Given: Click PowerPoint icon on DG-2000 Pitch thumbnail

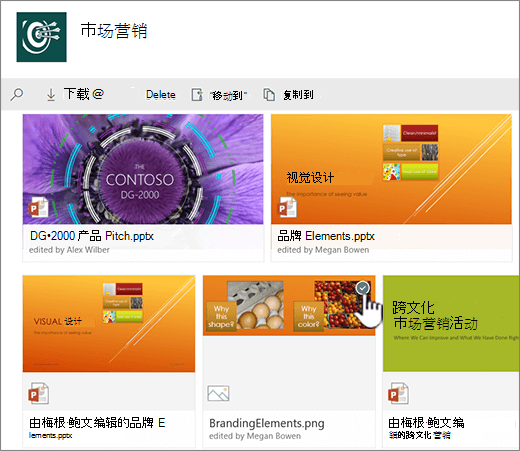Looking at the screenshot, I should [38, 207].
